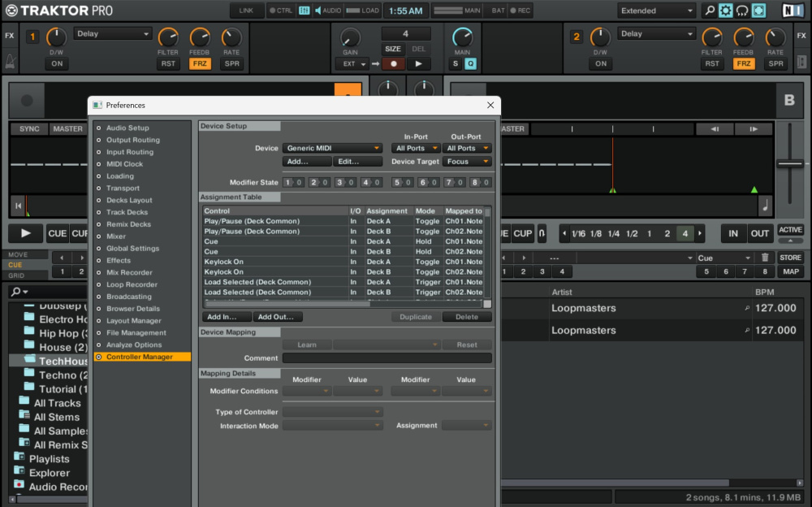Click the metronome icon on the left
The image size is (812, 507).
pos(9,62)
